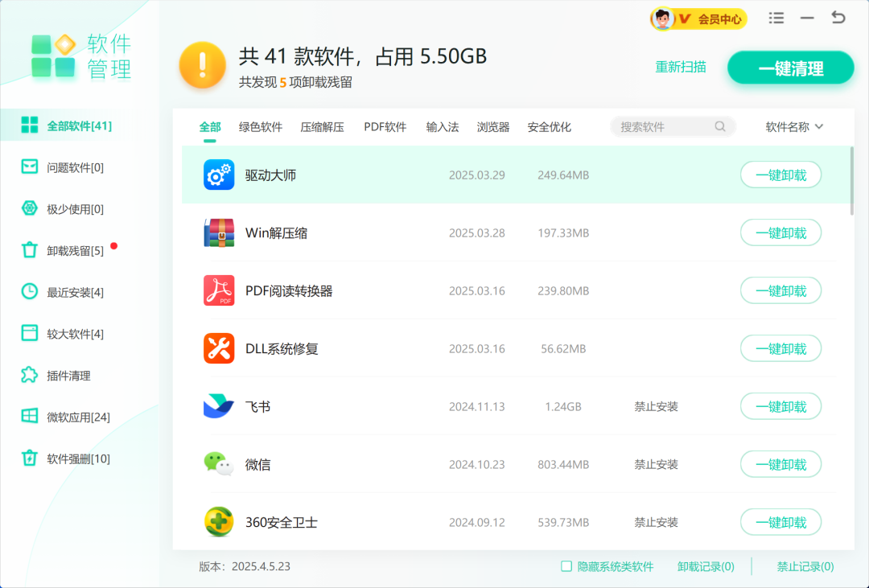Open 禁止记录(0) link
This screenshot has height=588, width=869.
tap(805, 566)
